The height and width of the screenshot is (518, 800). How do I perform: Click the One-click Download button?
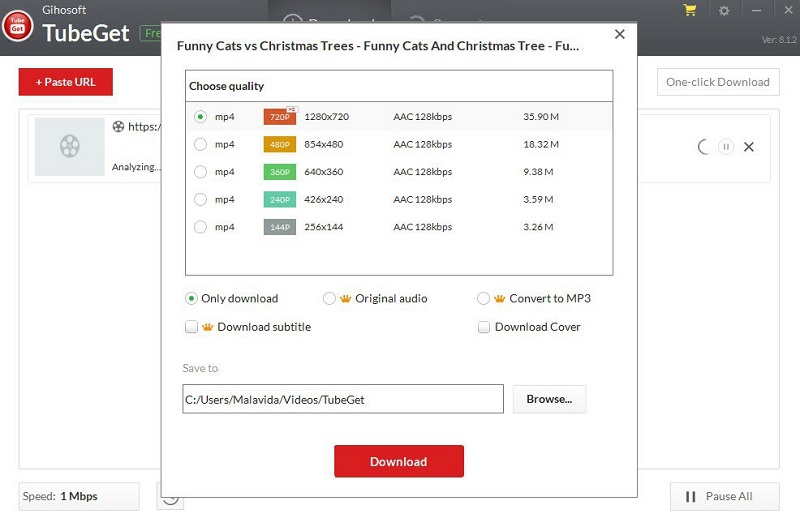click(718, 82)
